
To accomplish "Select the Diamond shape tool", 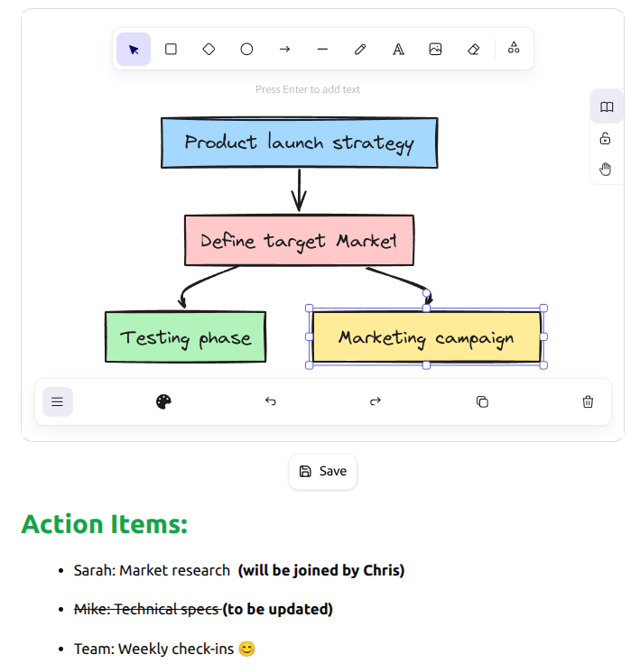I will [209, 50].
